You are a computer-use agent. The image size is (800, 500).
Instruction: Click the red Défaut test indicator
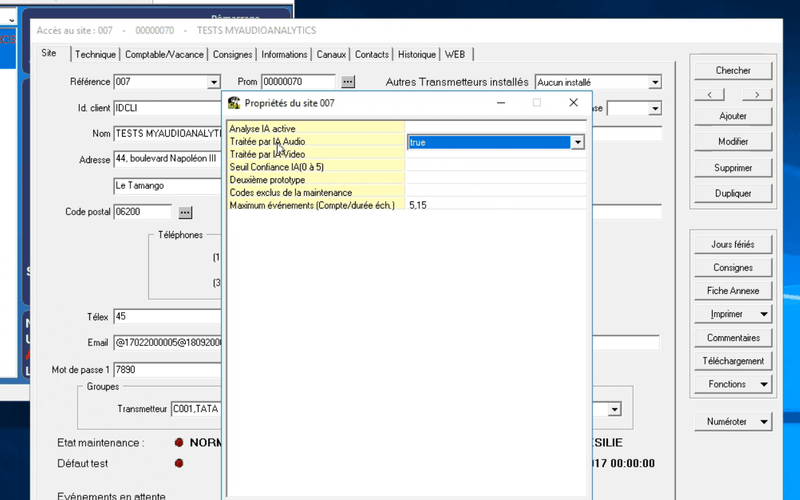tap(179, 463)
